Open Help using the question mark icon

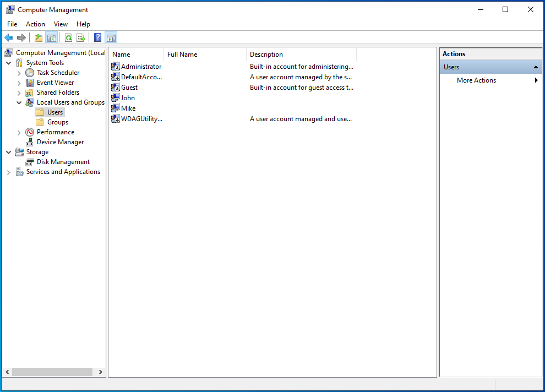click(x=97, y=38)
